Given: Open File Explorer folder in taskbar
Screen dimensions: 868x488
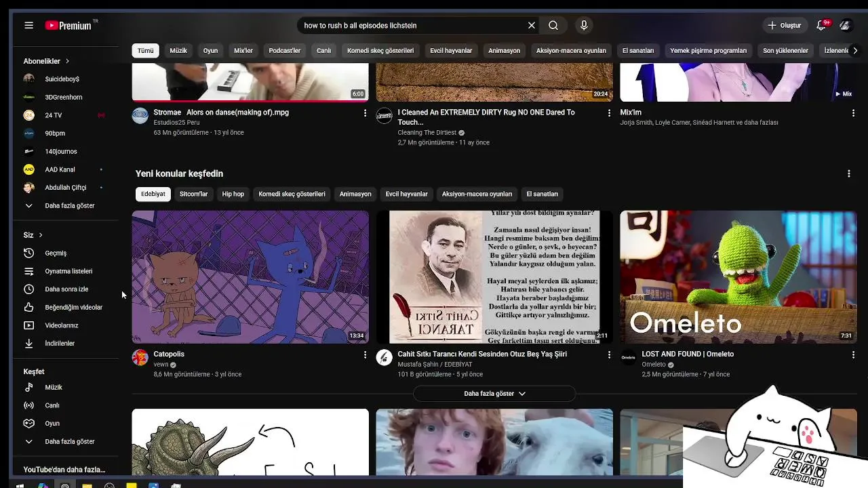Looking at the screenshot, I should point(87,485).
